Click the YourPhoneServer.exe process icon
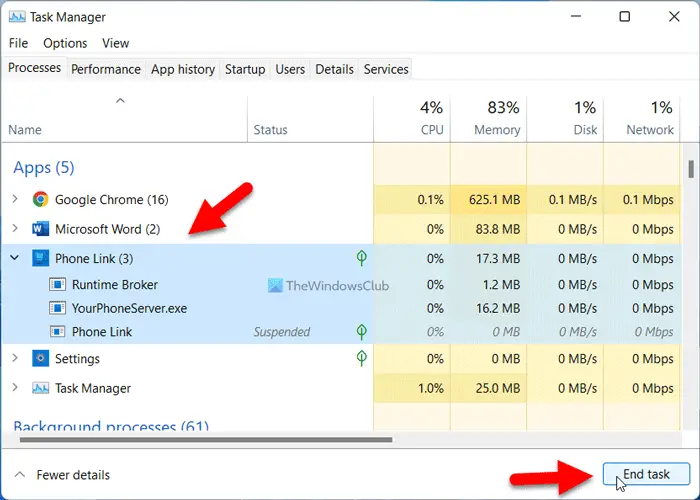The image size is (700, 500). tap(58, 308)
